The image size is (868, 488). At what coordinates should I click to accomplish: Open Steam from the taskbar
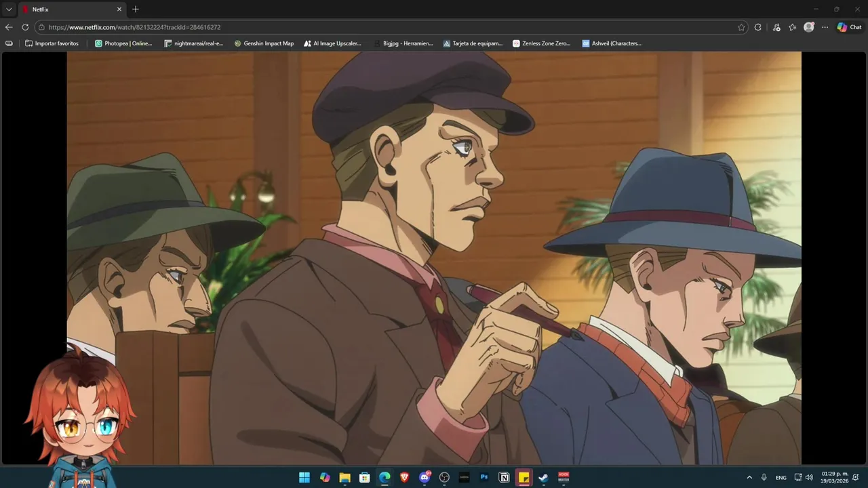543,477
